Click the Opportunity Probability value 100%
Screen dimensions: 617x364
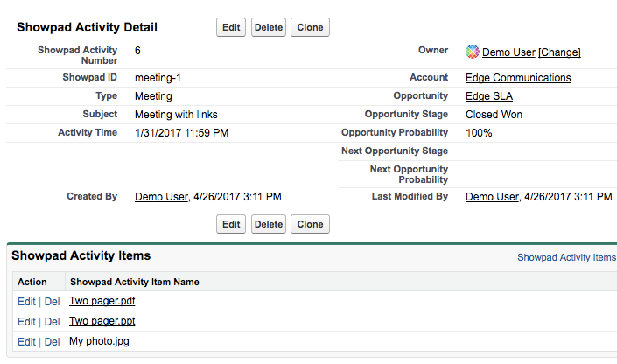479,133
